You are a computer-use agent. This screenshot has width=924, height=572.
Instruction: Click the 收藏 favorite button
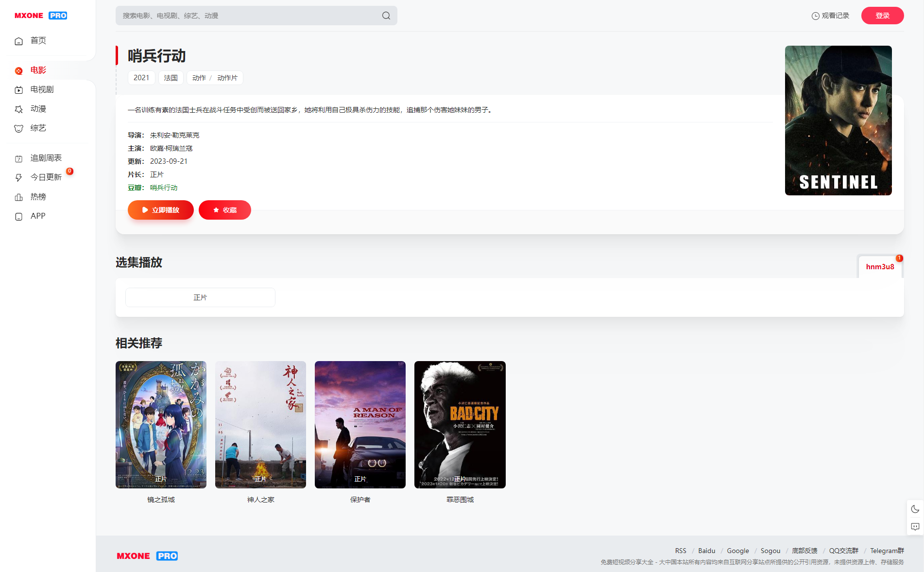(x=225, y=210)
